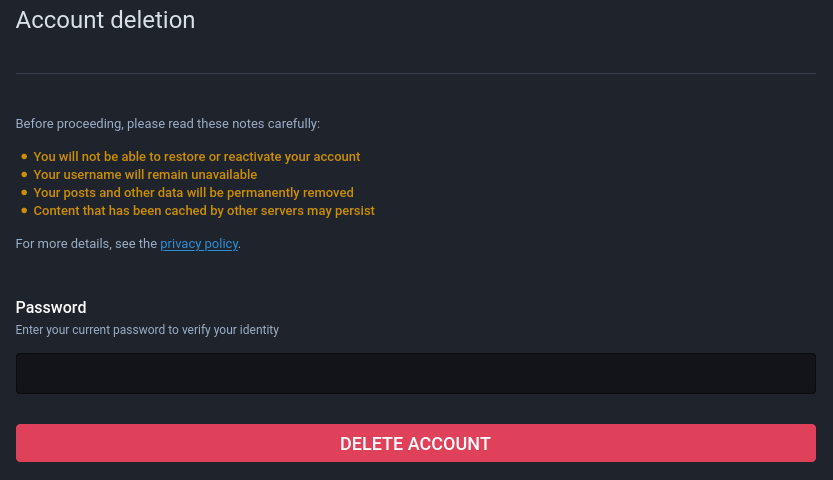This screenshot has height=480, width=833.
Task: Click the "Password" field label
Action: pos(51,307)
